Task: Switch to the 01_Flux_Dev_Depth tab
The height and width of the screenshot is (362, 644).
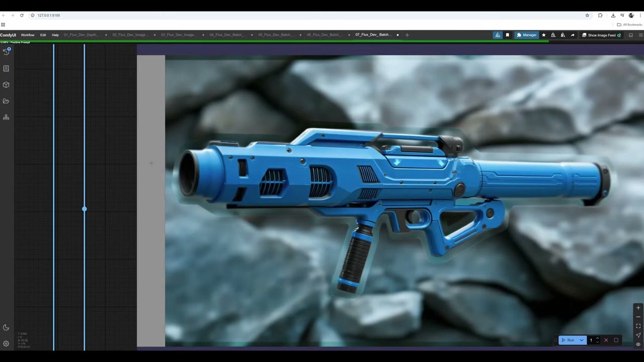Action: point(82,35)
